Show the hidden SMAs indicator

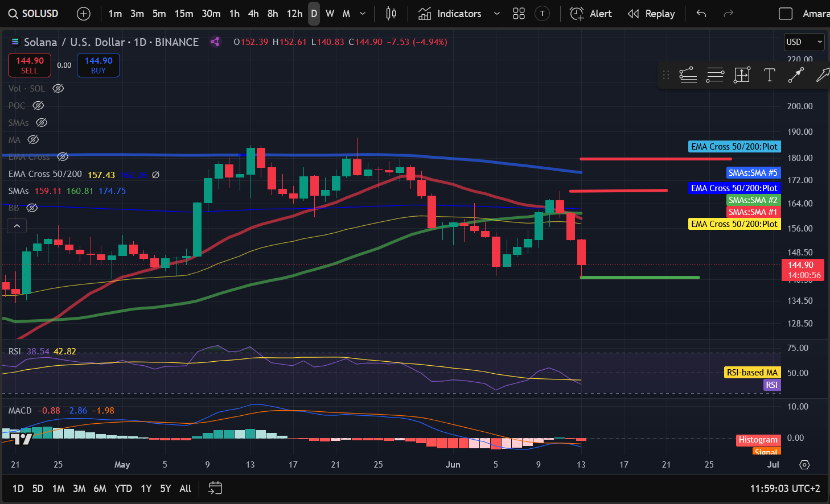point(42,123)
